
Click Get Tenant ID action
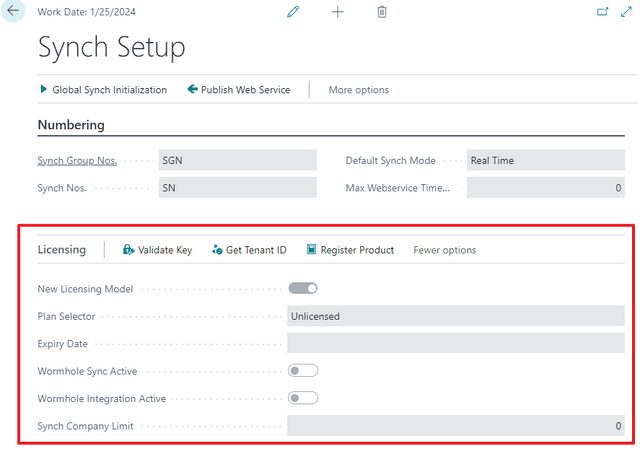(x=249, y=250)
